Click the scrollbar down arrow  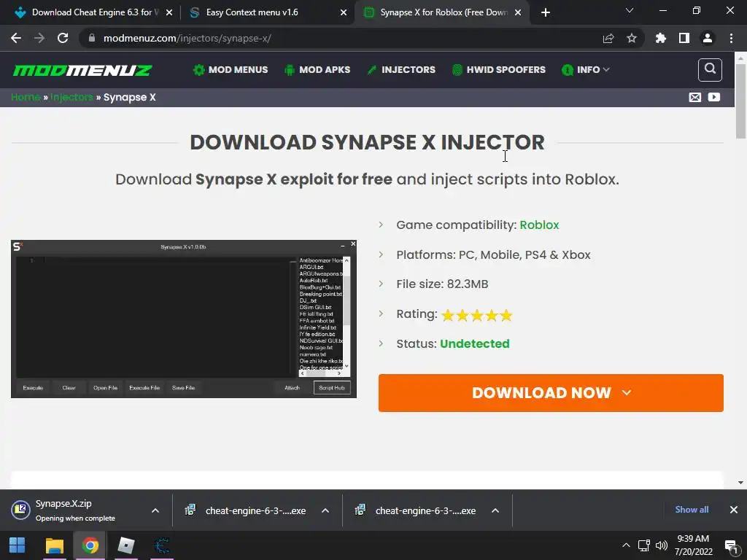click(x=740, y=483)
